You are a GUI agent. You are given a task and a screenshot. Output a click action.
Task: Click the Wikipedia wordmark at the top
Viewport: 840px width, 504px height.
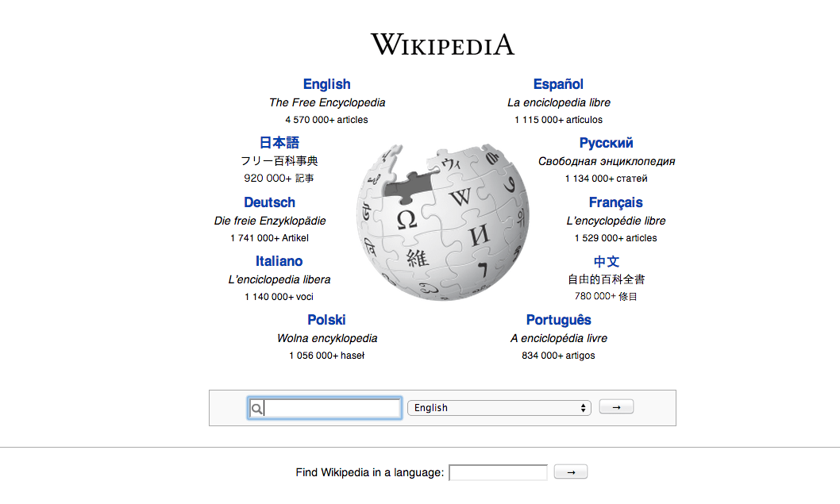point(441,44)
